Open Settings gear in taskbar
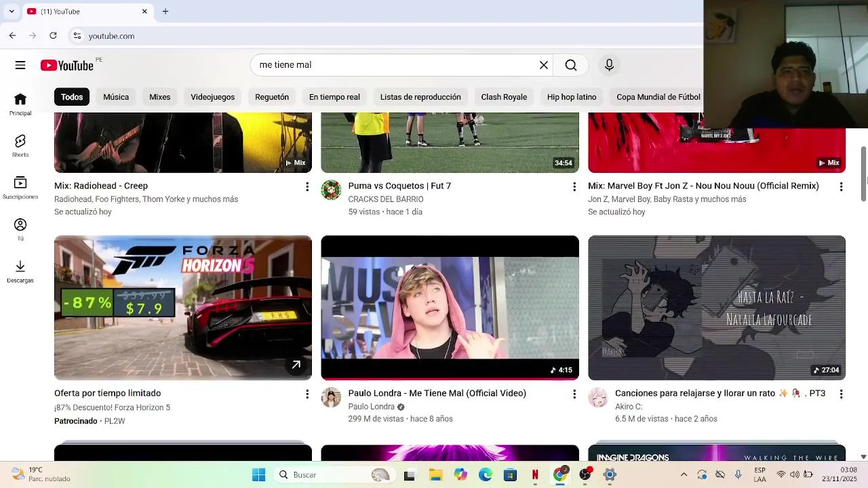 pos(610,475)
